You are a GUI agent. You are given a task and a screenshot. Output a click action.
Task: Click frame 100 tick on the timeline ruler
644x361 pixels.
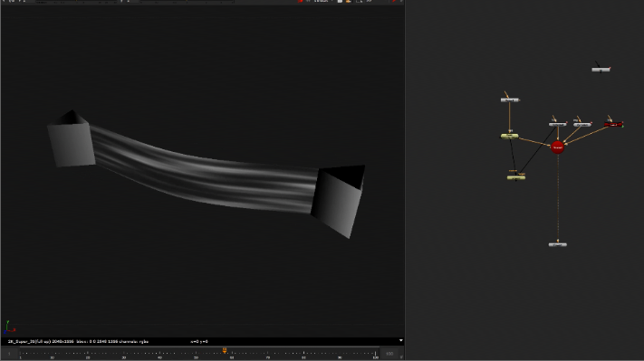[375, 356]
